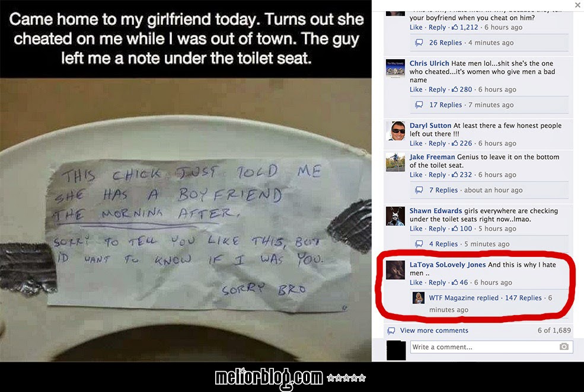Open Chris Ulrich's profile name link
584x392 pixels.
click(429, 63)
